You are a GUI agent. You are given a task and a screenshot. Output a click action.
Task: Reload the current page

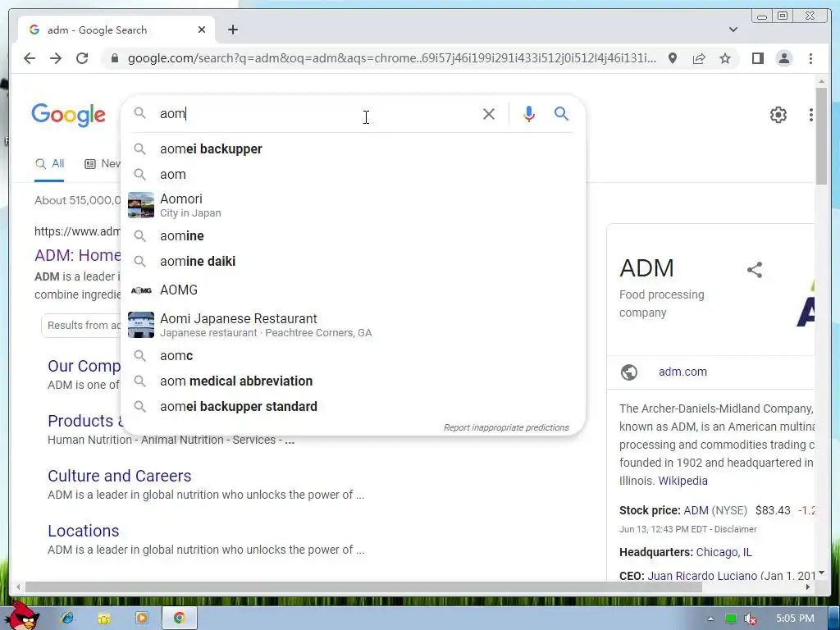pos(82,58)
